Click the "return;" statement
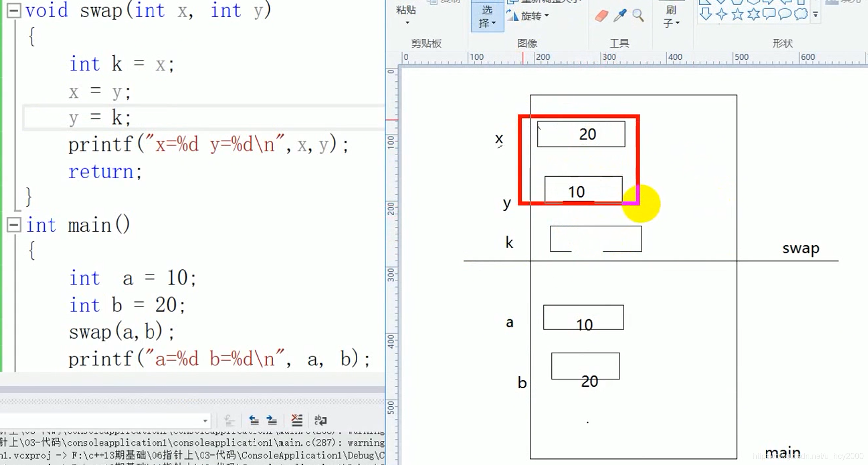 point(105,172)
